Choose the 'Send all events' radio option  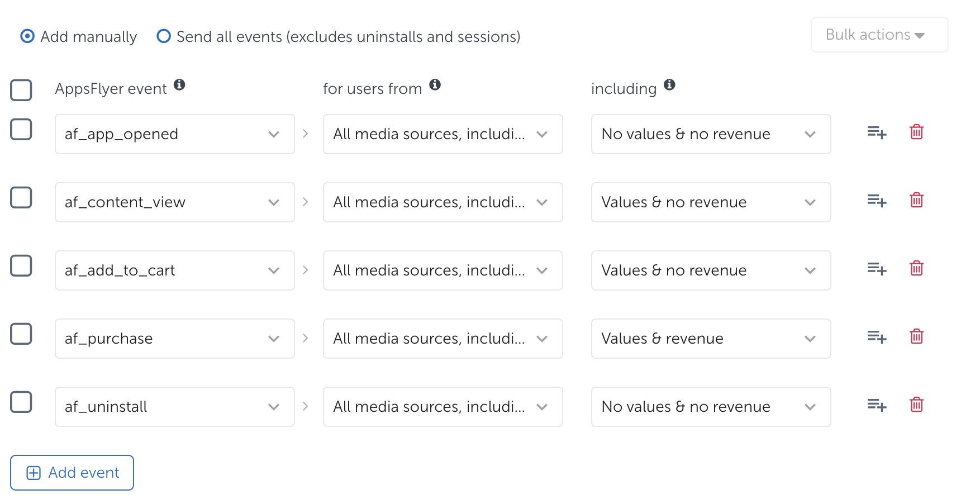pyautogui.click(x=164, y=36)
